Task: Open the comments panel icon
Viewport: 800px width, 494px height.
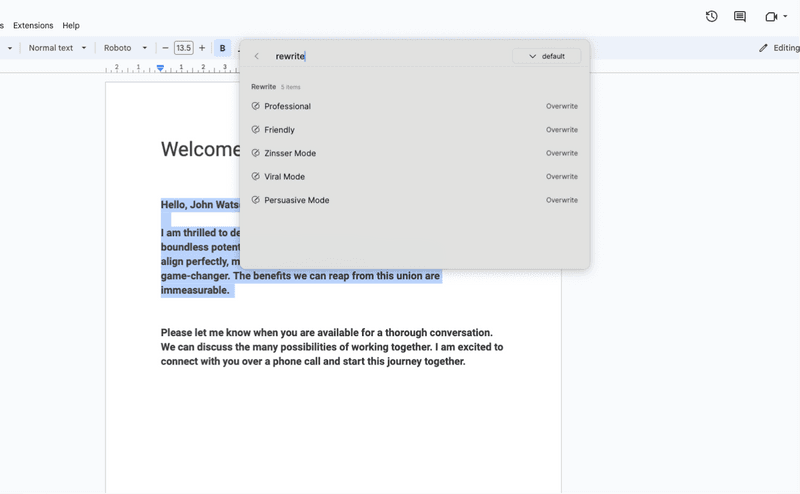Action: pos(740,17)
